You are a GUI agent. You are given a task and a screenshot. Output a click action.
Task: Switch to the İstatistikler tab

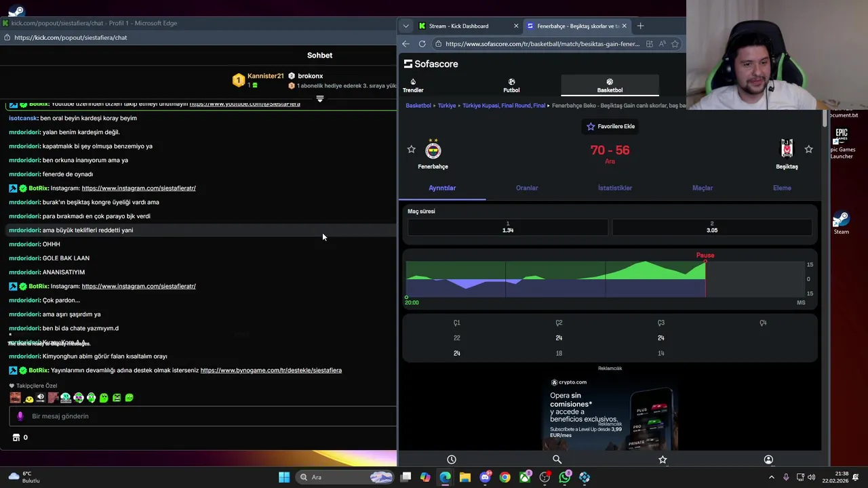tap(615, 188)
